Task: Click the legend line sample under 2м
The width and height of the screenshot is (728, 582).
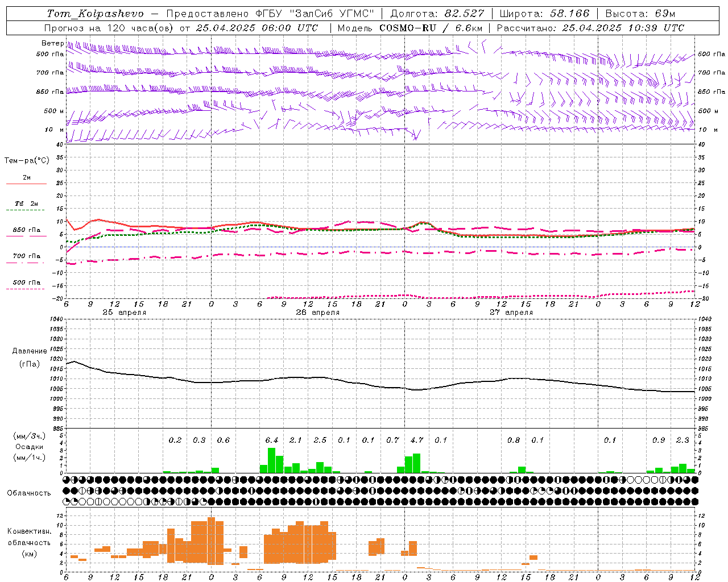Action: (26, 184)
